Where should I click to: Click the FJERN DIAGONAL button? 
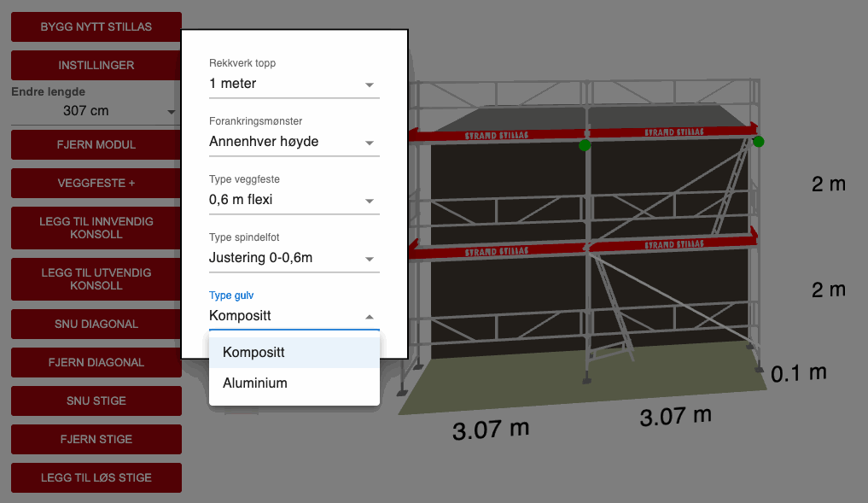tap(96, 363)
